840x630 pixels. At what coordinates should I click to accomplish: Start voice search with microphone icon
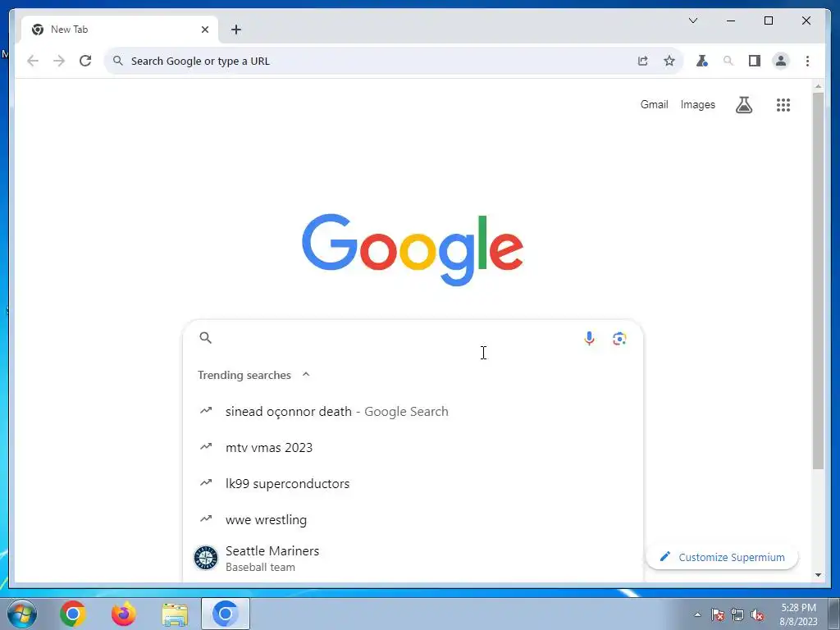pos(589,339)
